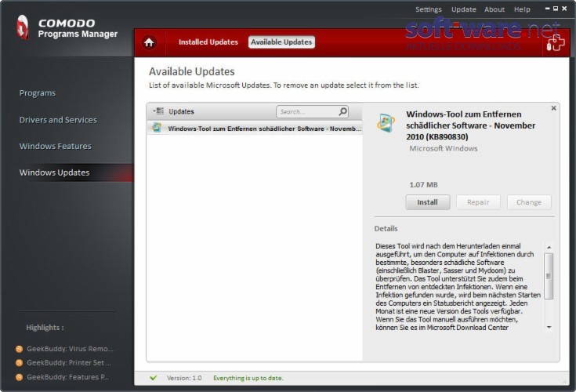Click the details scroll down arrow
Screen dimensions: 576x392
click(549, 327)
